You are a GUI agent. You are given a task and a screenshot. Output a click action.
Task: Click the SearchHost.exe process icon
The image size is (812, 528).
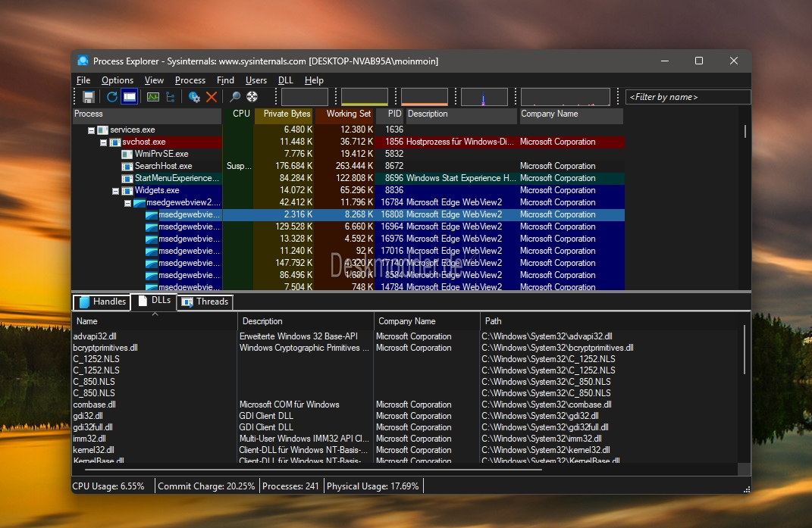(127, 167)
